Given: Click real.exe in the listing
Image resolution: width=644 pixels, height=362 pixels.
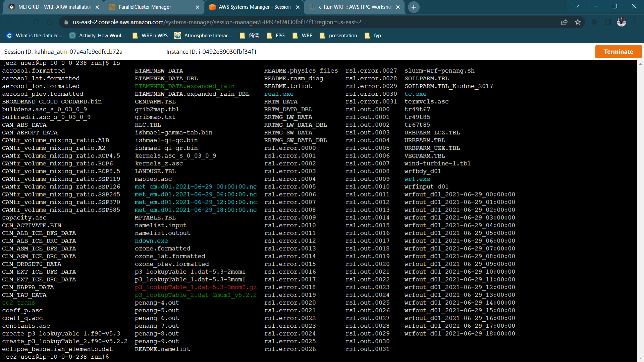Looking at the screenshot, I should pos(279,94).
